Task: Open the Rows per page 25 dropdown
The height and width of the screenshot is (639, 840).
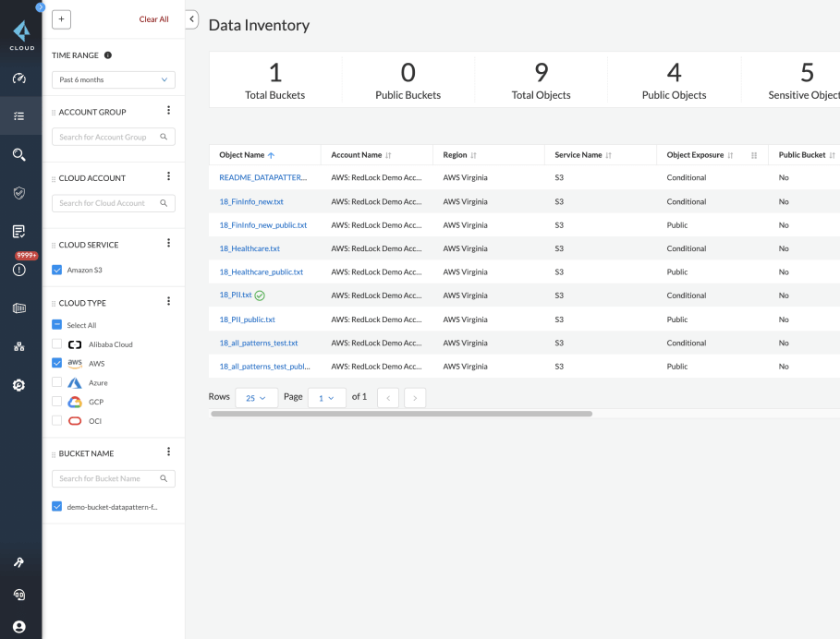Action: (256, 398)
